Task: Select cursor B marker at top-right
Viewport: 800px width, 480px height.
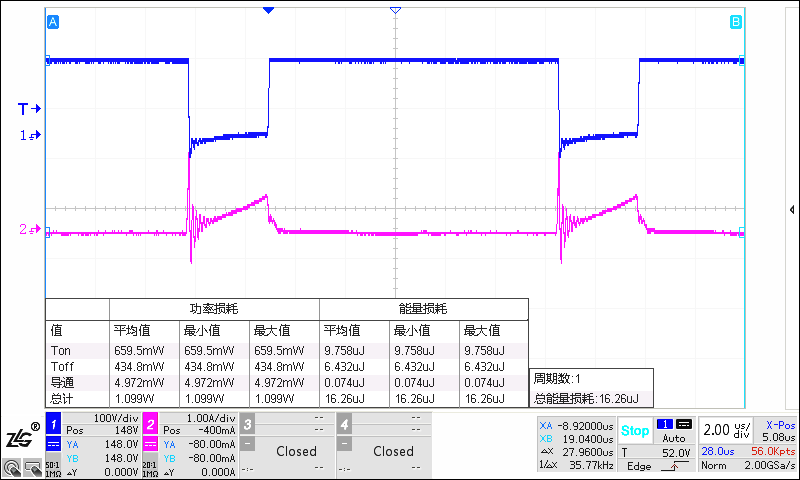Action: point(737,21)
